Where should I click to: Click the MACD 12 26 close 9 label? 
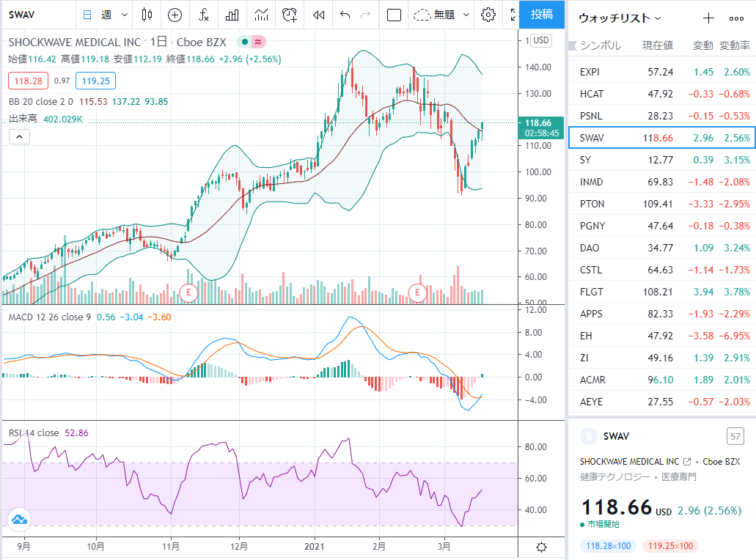point(50,317)
